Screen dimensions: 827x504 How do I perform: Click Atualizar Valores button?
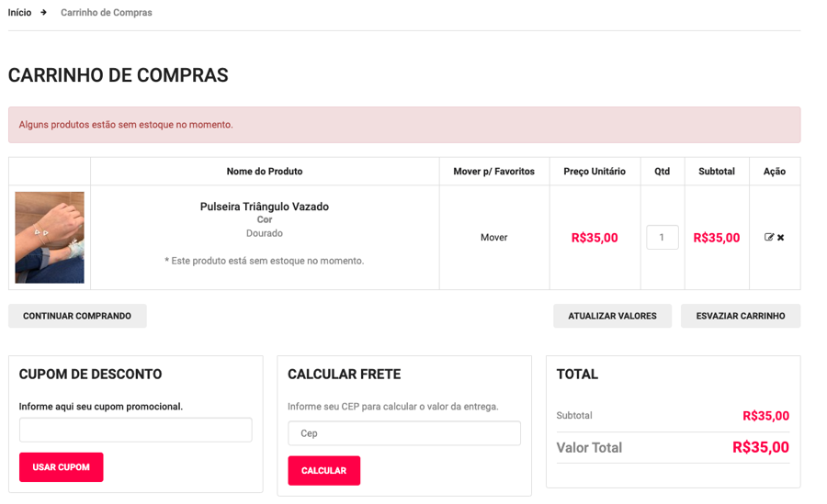tap(612, 316)
